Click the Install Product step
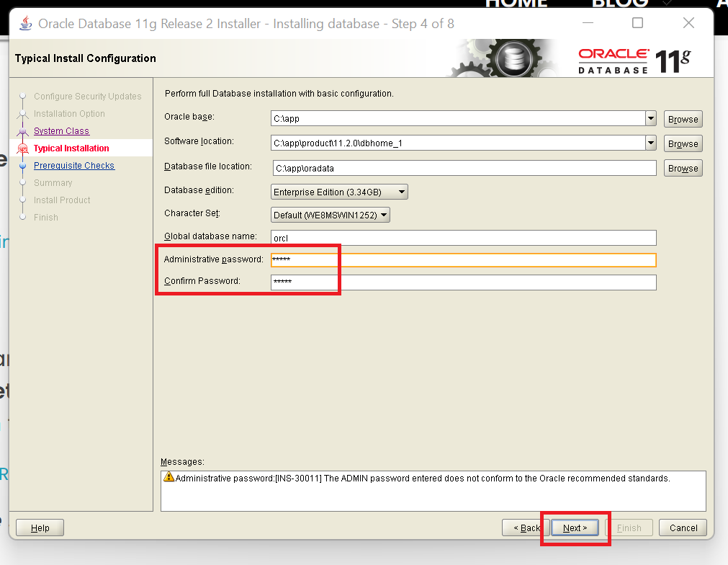This screenshot has width=728, height=565. [x=62, y=200]
